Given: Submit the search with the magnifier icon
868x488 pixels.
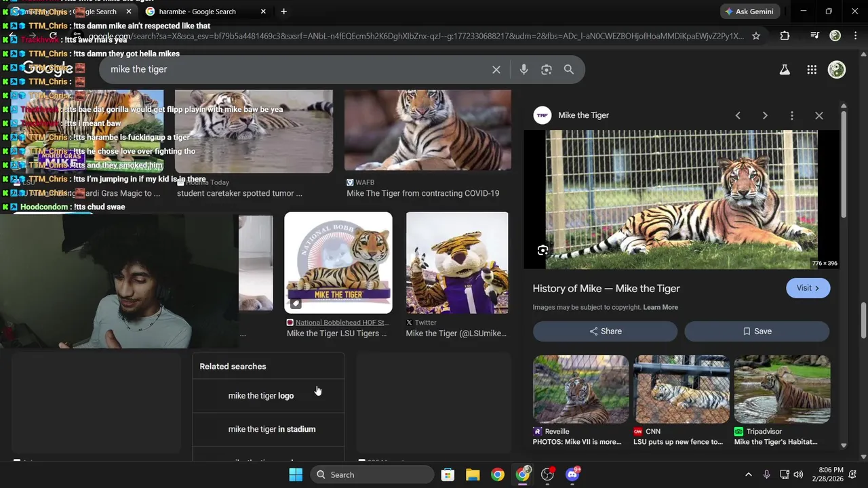Looking at the screenshot, I should [x=569, y=70].
